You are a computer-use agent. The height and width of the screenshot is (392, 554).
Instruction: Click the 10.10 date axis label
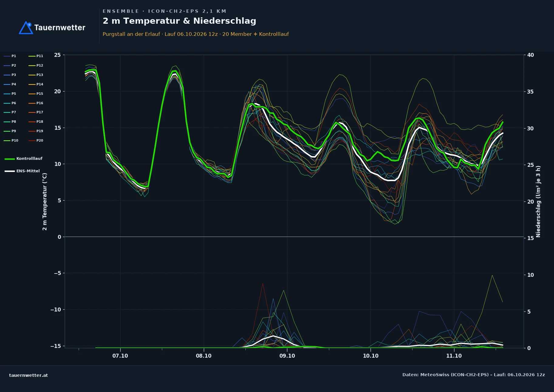371,356
